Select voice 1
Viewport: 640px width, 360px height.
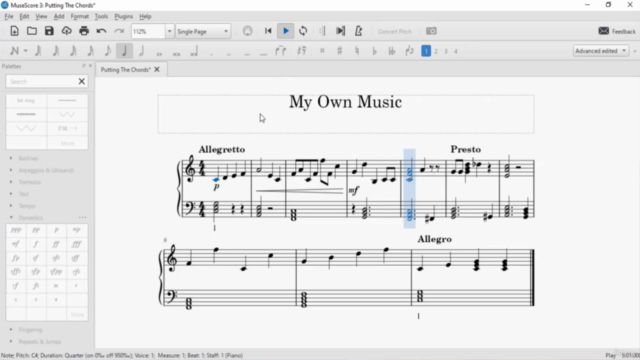(426, 51)
